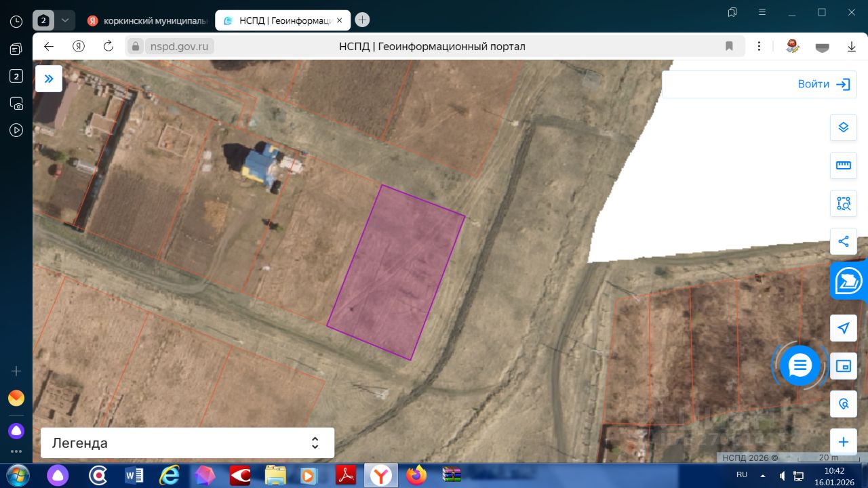868x488 pixels.
Task: Center map on my location arrow
Action: [x=844, y=328]
